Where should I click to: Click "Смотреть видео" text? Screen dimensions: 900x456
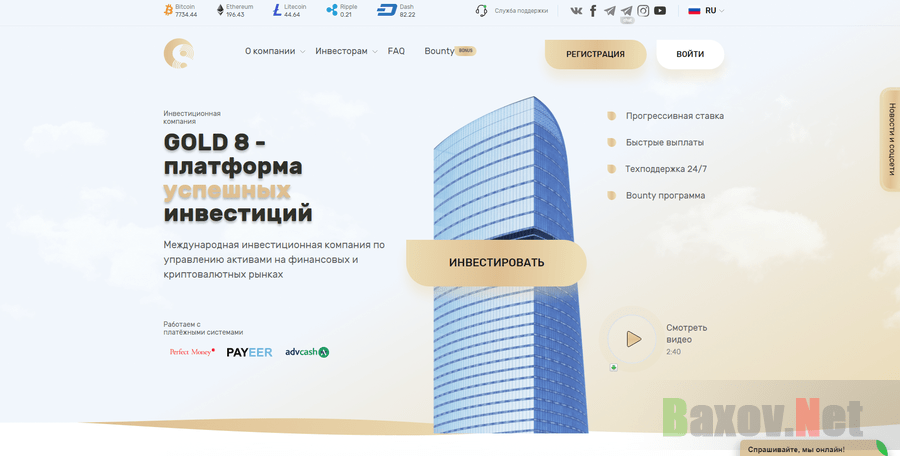click(x=686, y=333)
